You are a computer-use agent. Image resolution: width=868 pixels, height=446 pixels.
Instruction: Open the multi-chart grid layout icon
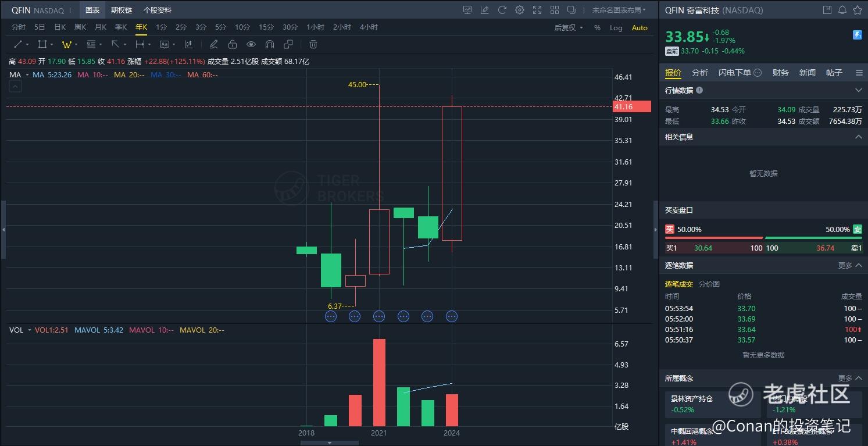tap(555, 10)
